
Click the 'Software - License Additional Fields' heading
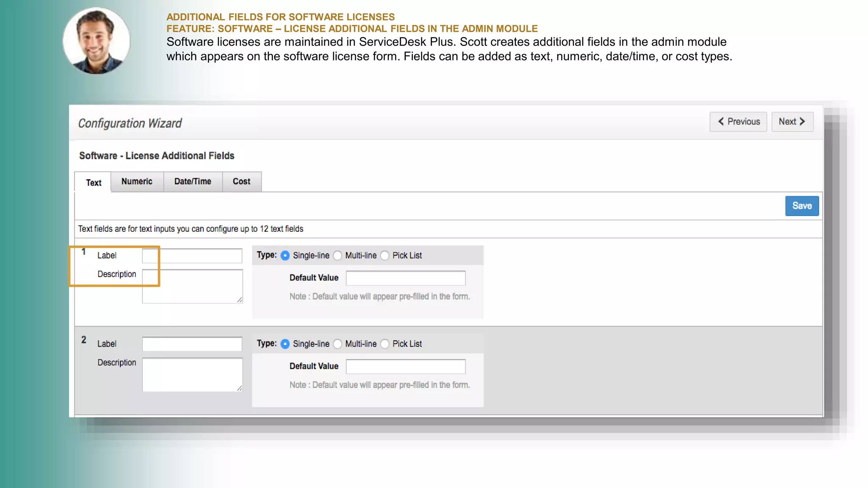point(157,156)
